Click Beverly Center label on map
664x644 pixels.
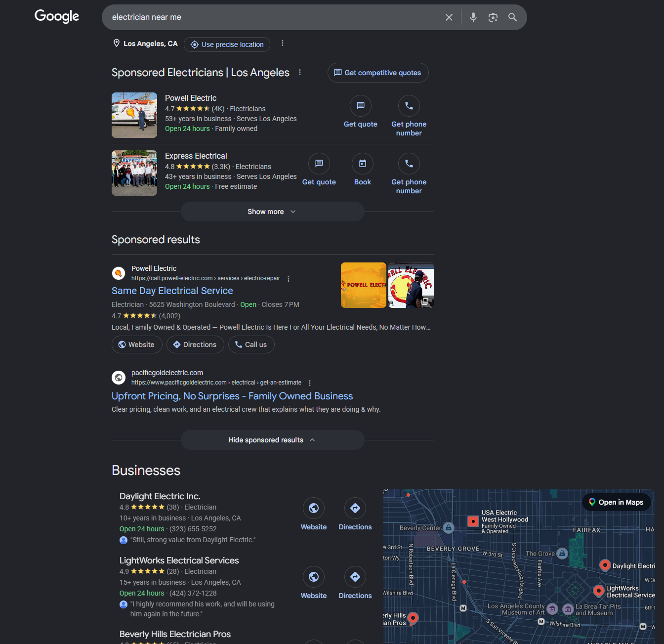click(420, 528)
